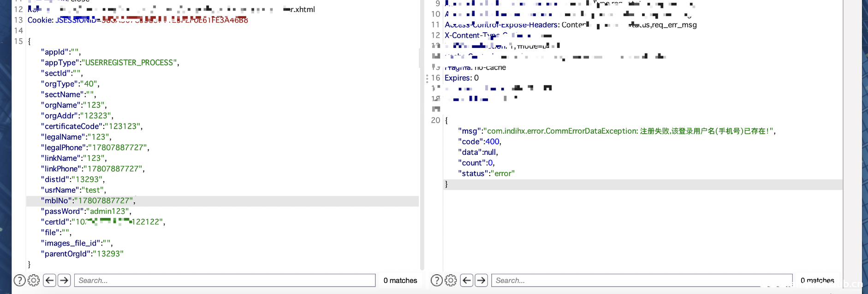Click the "usrName":"test" line
This screenshot has width=868, height=294.
[73, 190]
